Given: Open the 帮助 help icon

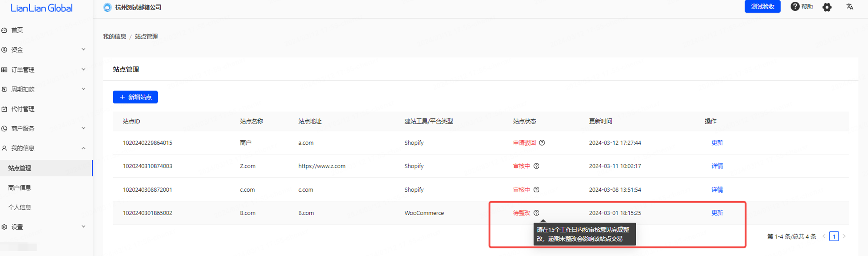Looking at the screenshot, I should pyautogui.click(x=795, y=6).
